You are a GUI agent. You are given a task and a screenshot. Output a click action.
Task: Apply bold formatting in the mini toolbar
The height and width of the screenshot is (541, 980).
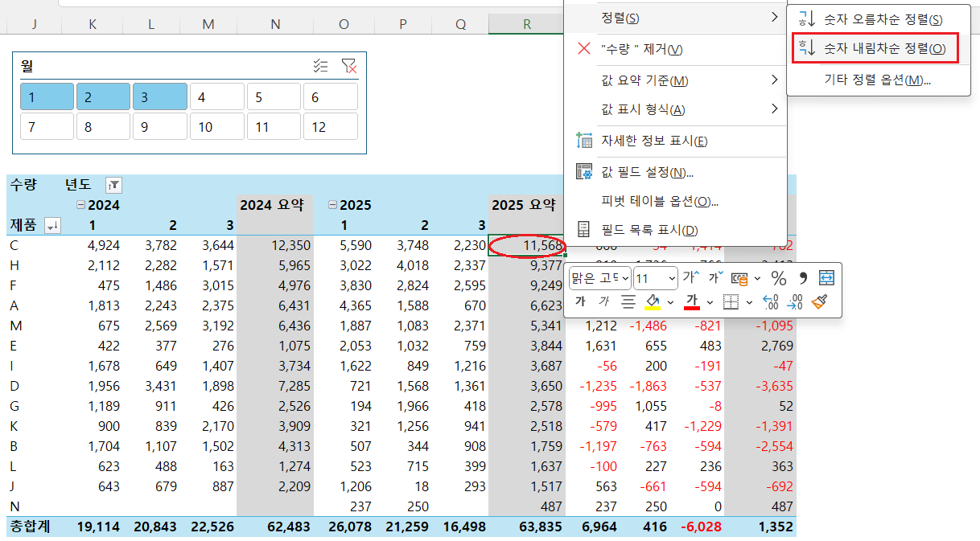(x=580, y=301)
